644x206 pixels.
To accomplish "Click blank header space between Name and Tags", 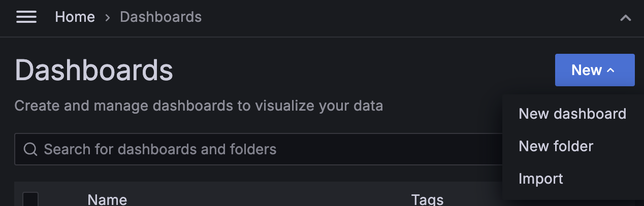I will point(264,199).
